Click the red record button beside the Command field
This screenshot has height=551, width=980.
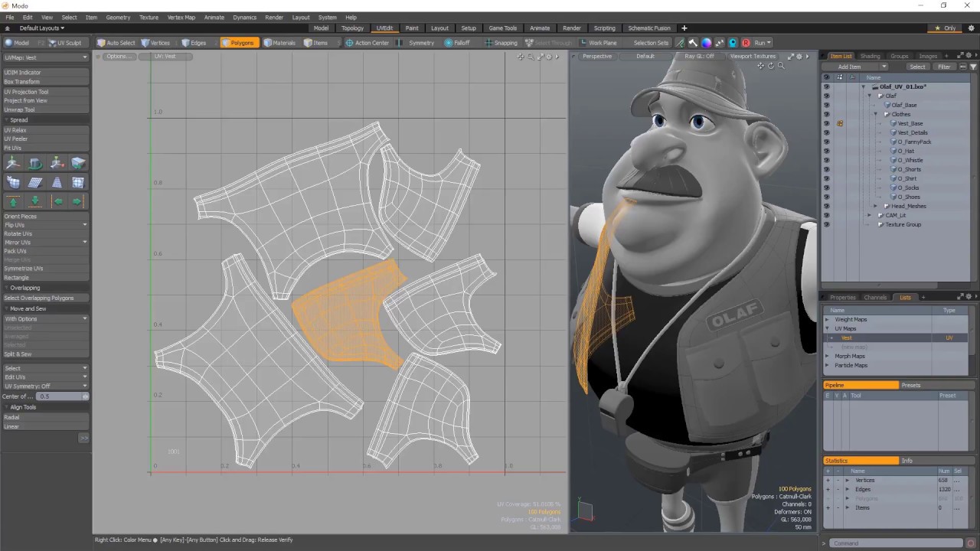[x=971, y=543]
